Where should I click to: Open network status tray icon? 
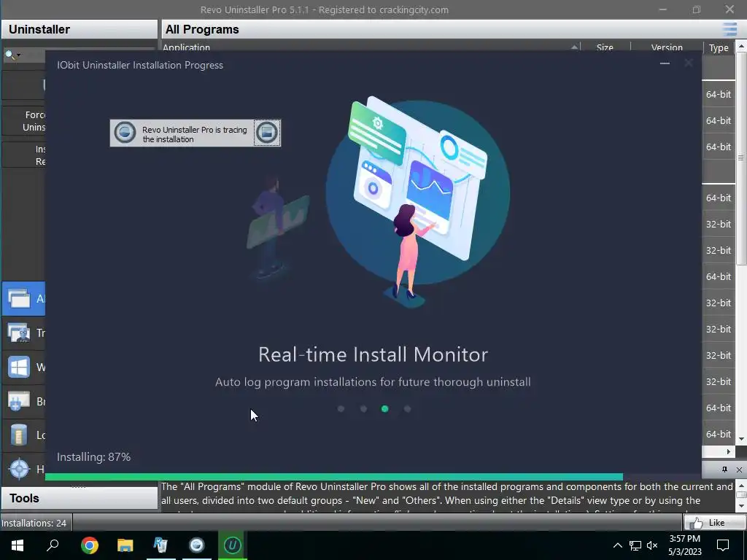(635, 545)
